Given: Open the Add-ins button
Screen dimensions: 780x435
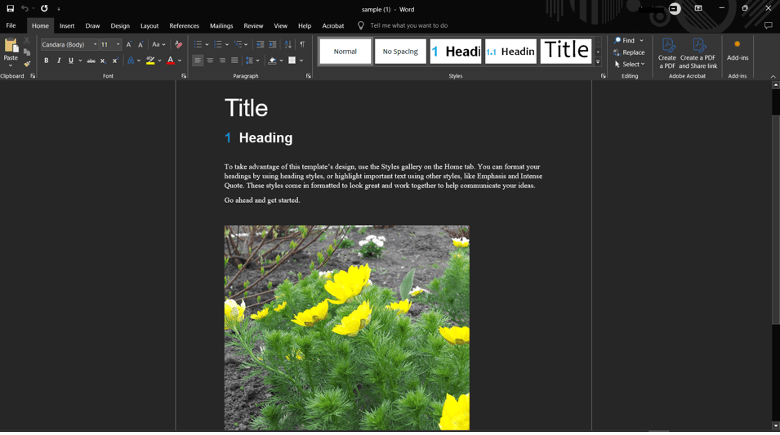Looking at the screenshot, I should (x=737, y=51).
